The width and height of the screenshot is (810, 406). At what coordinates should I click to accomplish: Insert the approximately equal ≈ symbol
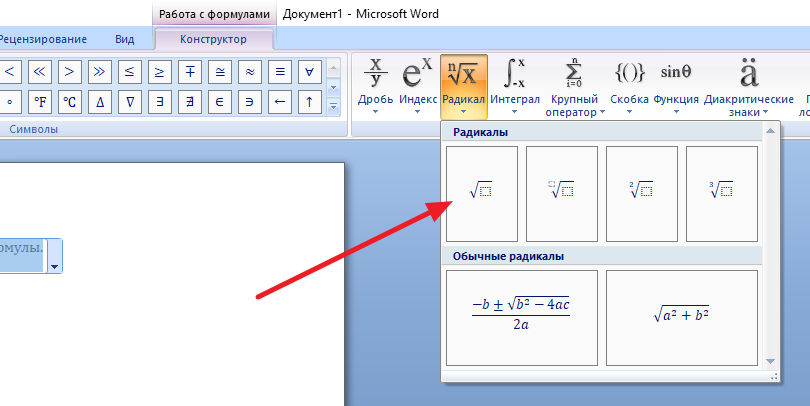coord(250,71)
